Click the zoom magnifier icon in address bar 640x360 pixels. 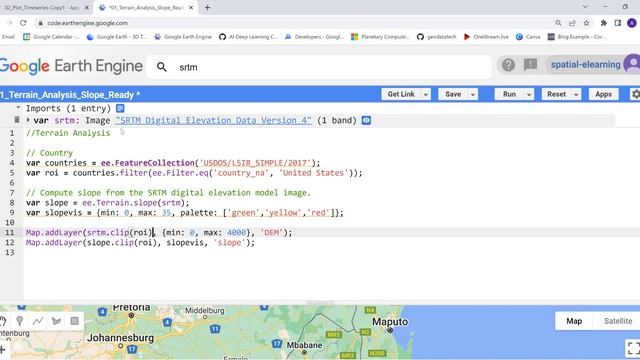tap(558, 23)
